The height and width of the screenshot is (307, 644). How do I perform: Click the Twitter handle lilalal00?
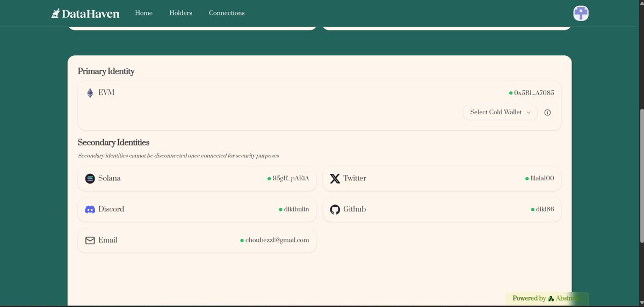click(x=542, y=179)
